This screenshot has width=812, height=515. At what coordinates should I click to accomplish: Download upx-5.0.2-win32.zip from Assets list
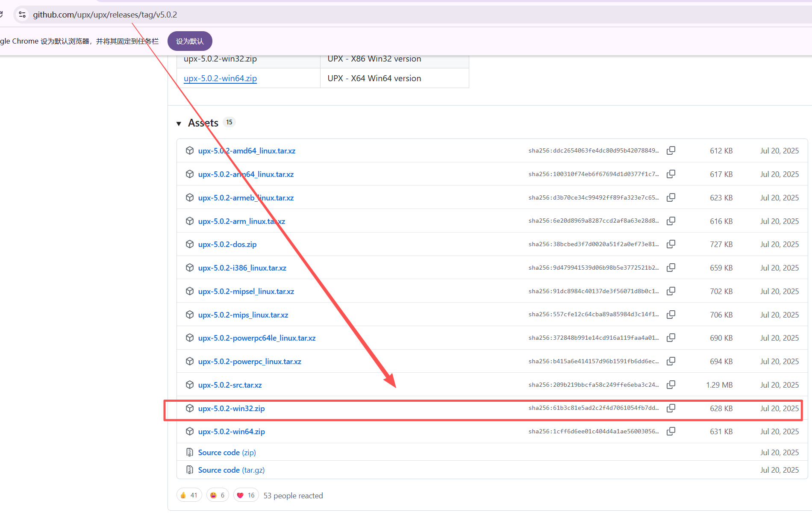(231, 409)
